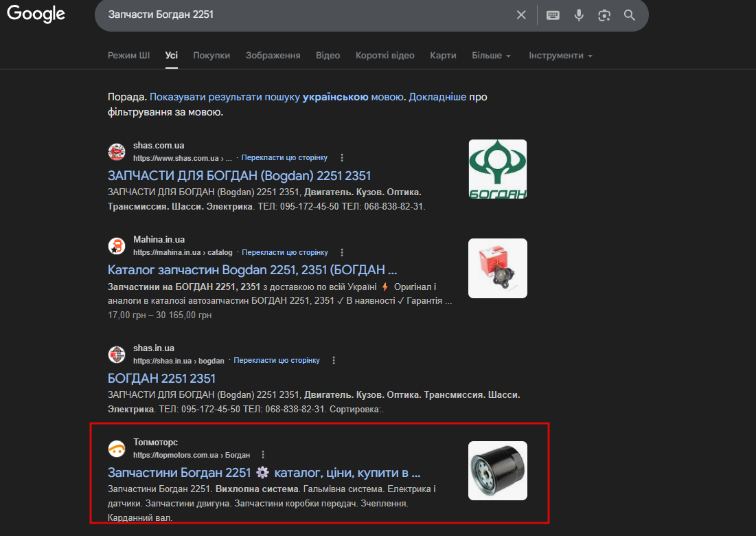Click Перекласти цю сторінку for shas.com.ua

point(284,158)
